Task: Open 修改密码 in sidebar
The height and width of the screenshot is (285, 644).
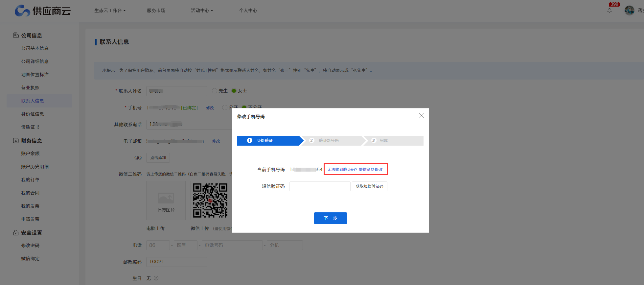Action: (x=30, y=246)
